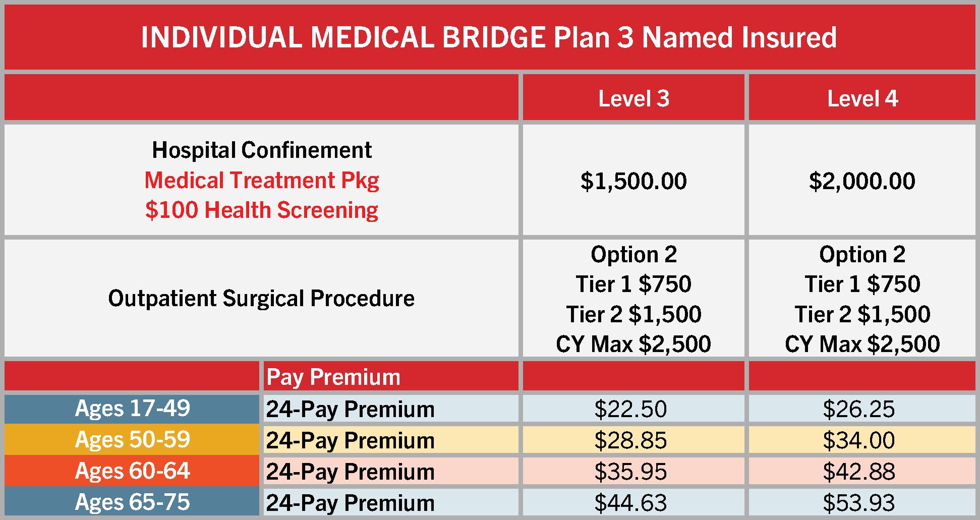This screenshot has height=520, width=980.
Task: Select the $34.00 premium cell
Action: (862, 440)
